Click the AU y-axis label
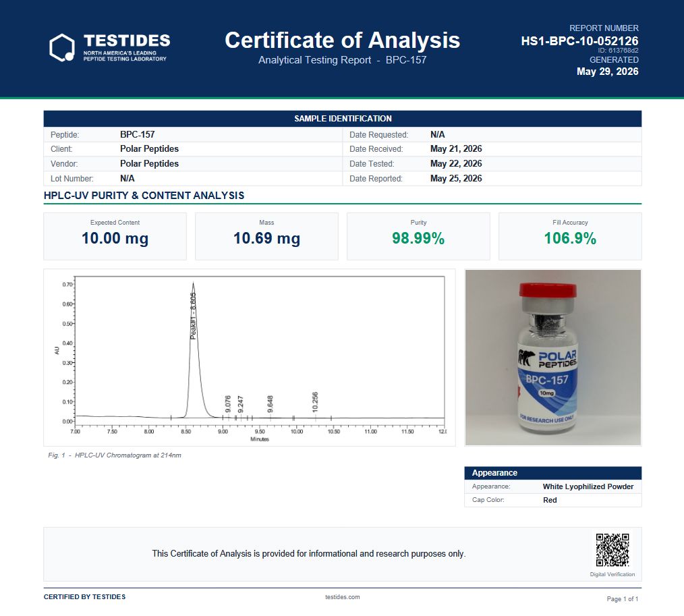 point(57,350)
